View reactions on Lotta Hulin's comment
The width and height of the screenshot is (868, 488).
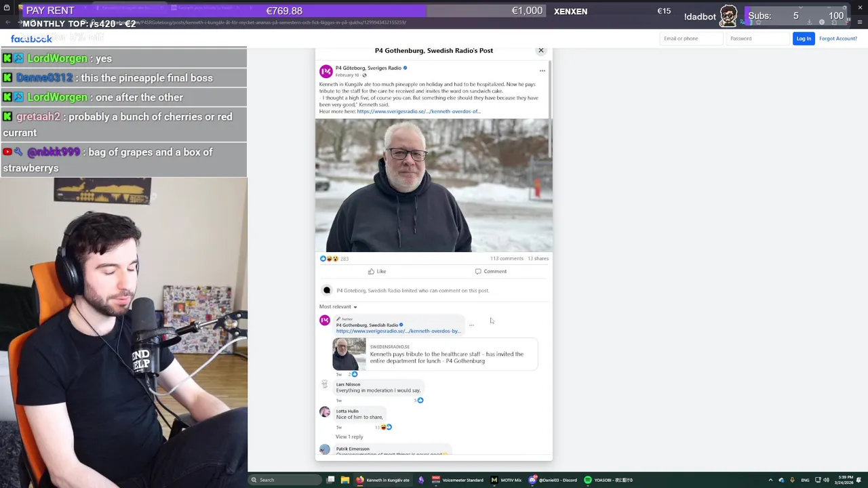pyautogui.click(x=384, y=428)
